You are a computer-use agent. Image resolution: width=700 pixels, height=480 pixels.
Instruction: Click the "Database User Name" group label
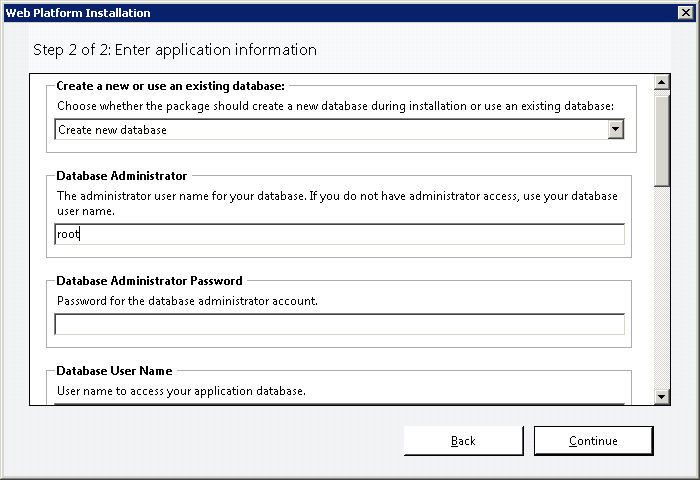click(114, 371)
